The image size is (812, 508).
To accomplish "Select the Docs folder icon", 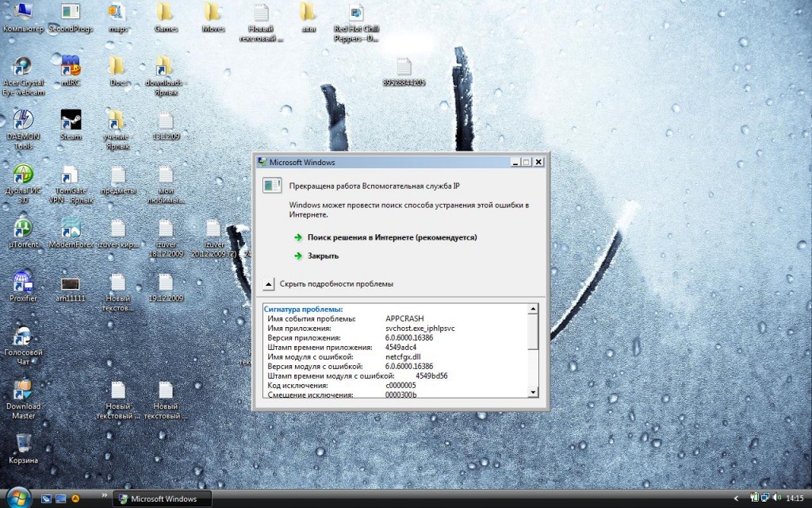I will 118,71.
